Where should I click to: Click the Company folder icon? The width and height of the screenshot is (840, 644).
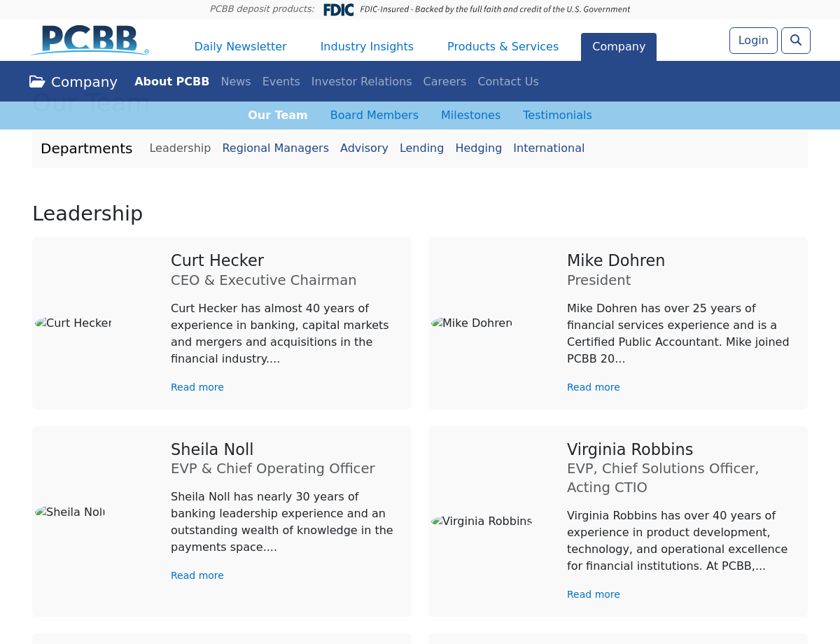pyautogui.click(x=37, y=82)
